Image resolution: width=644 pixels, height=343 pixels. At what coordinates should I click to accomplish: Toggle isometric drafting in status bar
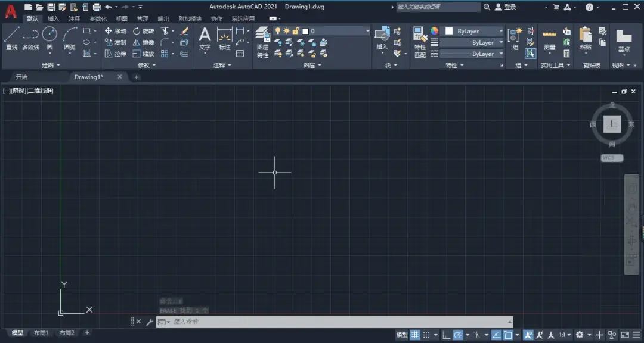pos(477,335)
